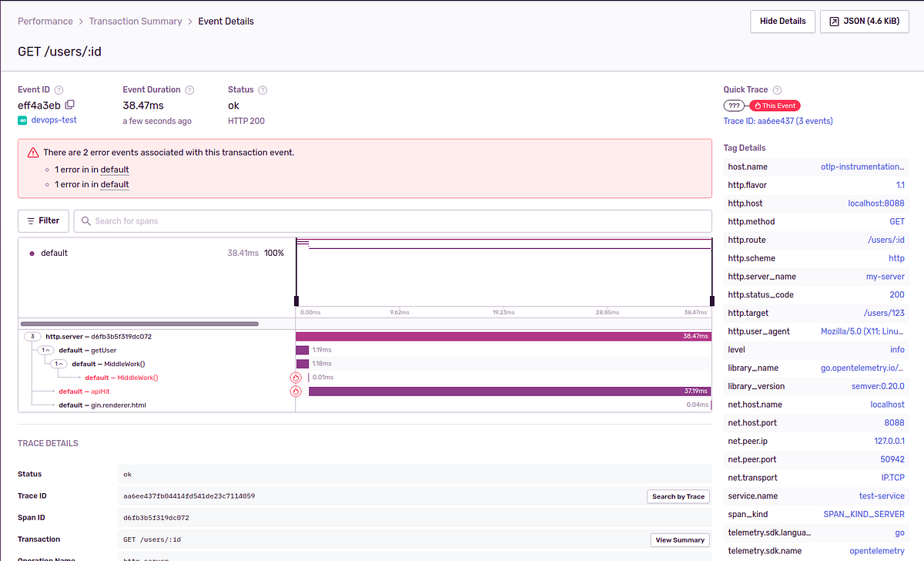Open the Performance breadcrumb page
The height and width of the screenshot is (561, 924).
(45, 21)
